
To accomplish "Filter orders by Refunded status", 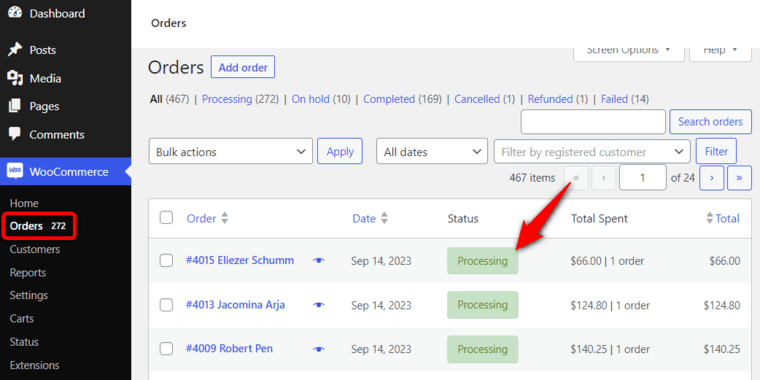I will point(550,99).
